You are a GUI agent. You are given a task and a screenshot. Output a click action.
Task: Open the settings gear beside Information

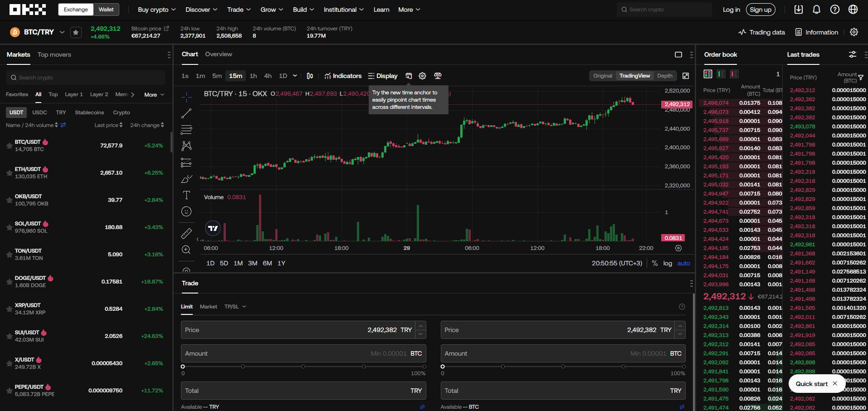pos(854,32)
